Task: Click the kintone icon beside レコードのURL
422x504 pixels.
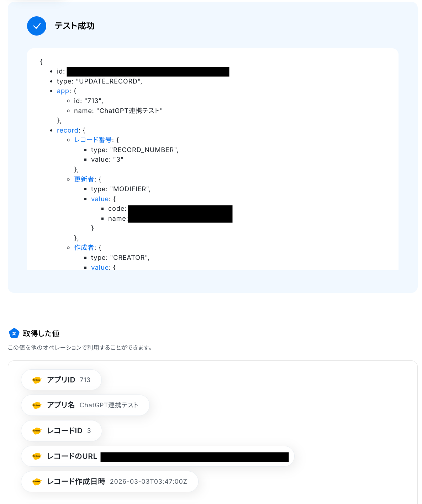Action: pyautogui.click(x=37, y=456)
